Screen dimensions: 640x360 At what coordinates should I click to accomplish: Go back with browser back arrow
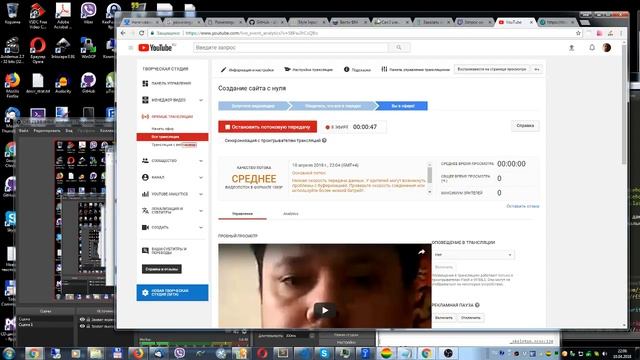123,33
